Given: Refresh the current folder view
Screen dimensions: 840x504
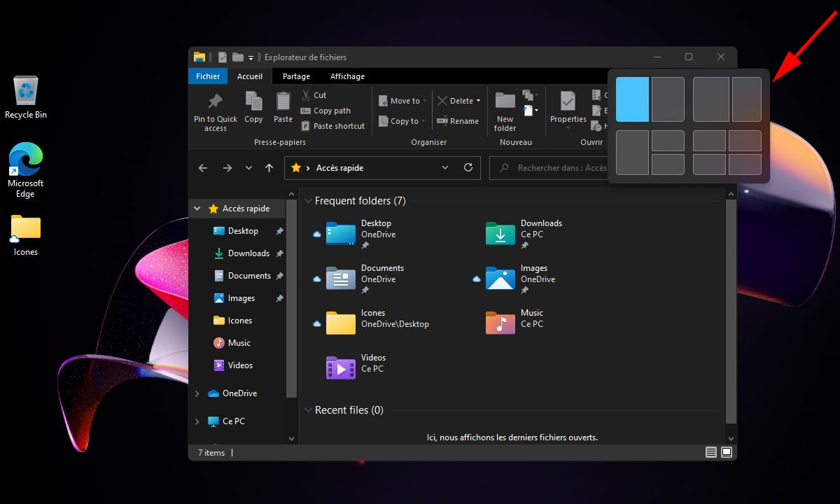Looking at the screenshot, I should pyautogui.click(x=468, y=168).
